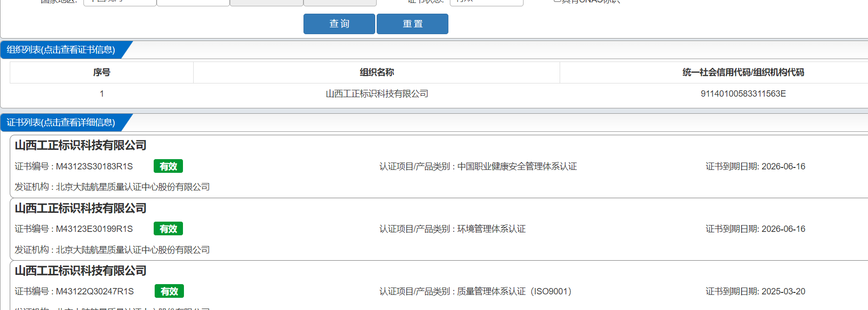868x310 pixels.
Task: Click credit code 91140100583311563E
Action: (743, 94)
